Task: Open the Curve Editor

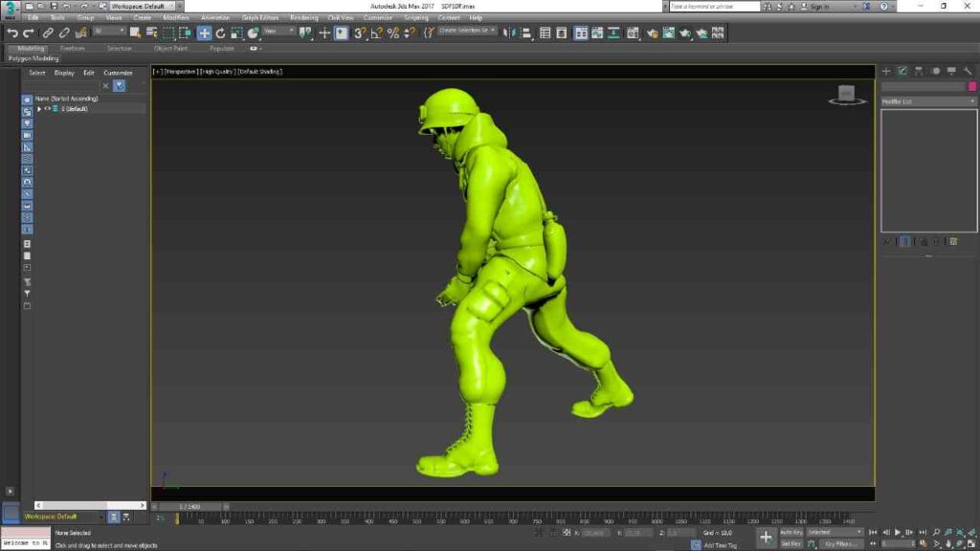Action: [596, 32]
